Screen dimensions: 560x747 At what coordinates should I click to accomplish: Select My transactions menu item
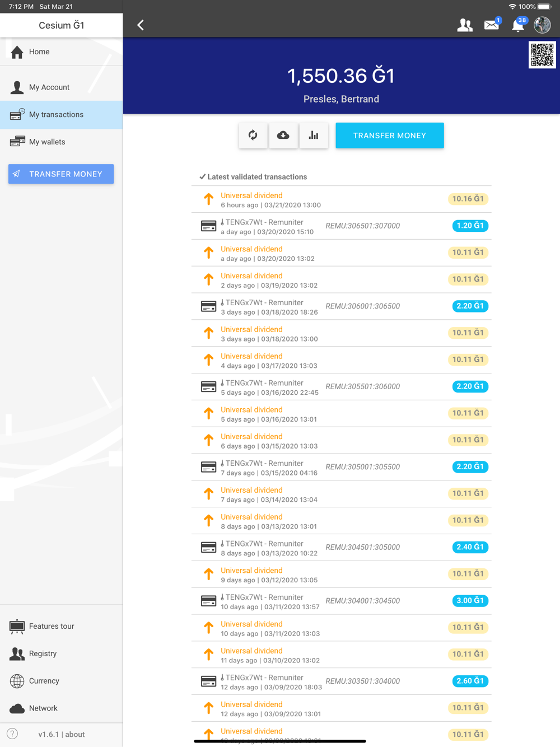62,115
